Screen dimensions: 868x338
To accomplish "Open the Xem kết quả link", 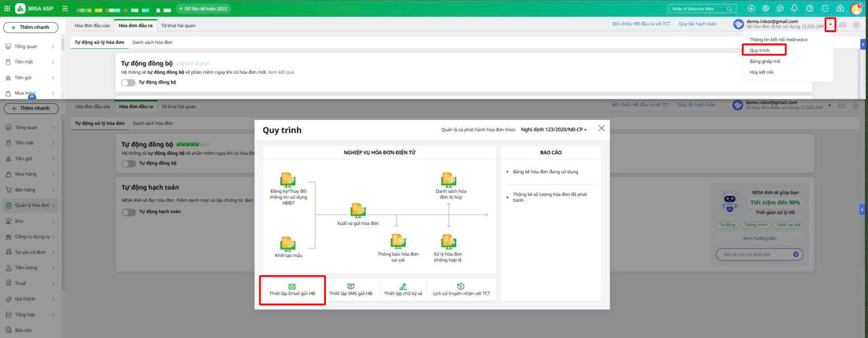I will 281,72.
